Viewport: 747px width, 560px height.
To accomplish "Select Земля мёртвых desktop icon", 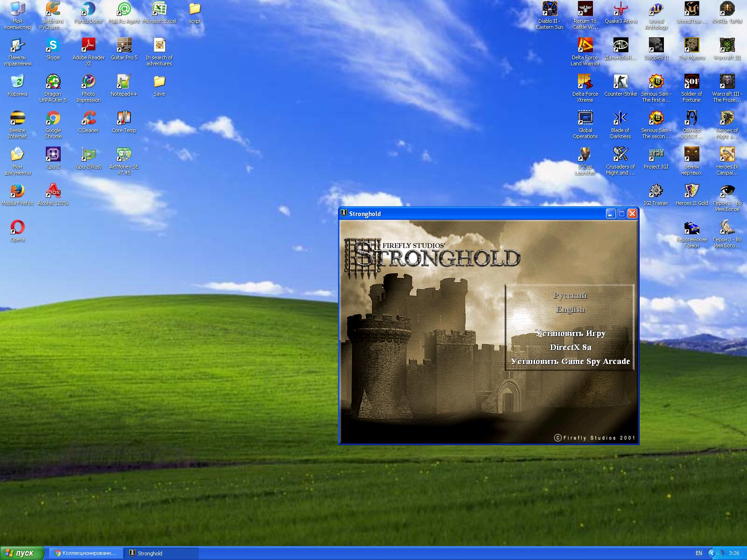I will [691, 161].
